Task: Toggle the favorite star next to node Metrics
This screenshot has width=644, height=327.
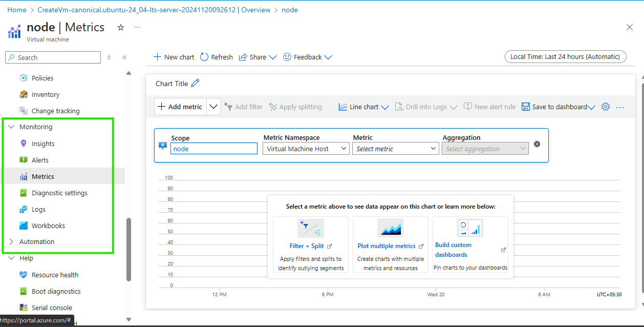Action: (x=120, y=27)
